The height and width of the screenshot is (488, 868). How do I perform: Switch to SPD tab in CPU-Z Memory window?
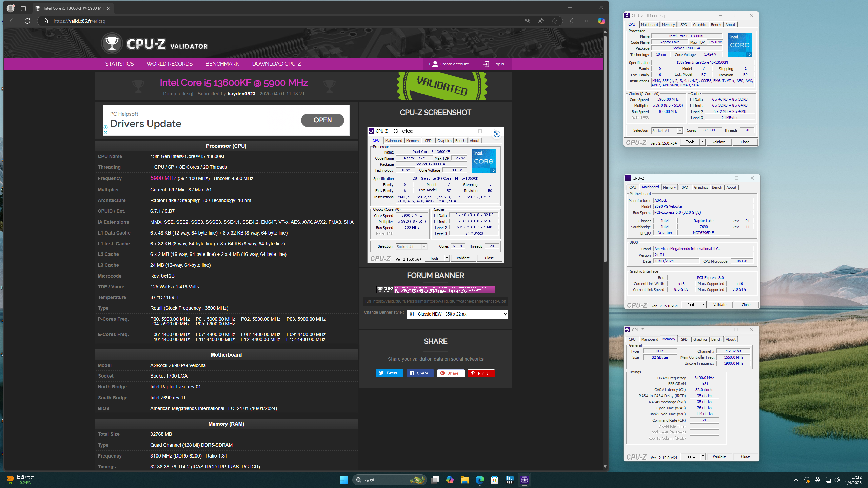pyautogui.click(x=684, y=339)
